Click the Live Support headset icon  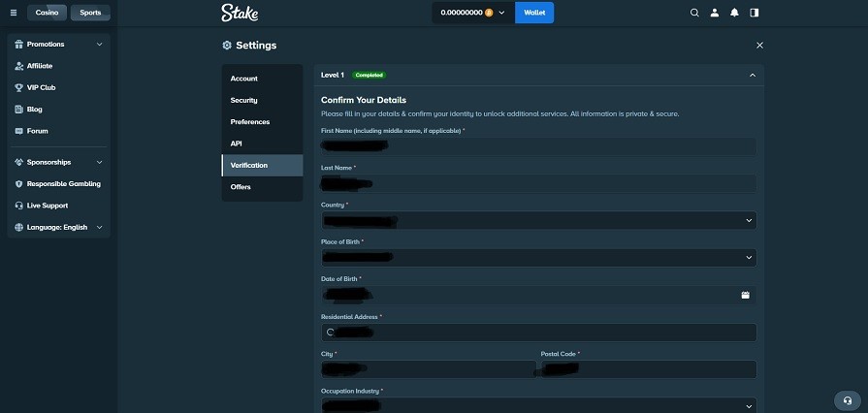pyautogui.click(x=18, y=206)
